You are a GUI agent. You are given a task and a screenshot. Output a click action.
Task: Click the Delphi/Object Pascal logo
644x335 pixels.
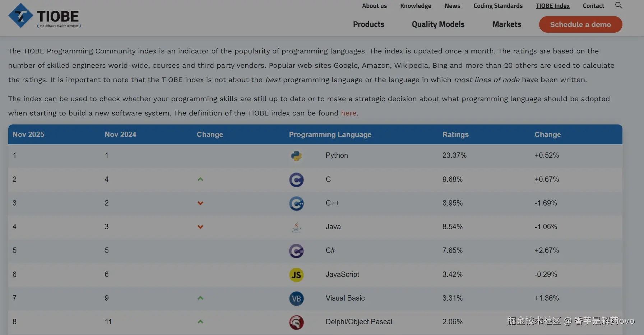point(296,322)
